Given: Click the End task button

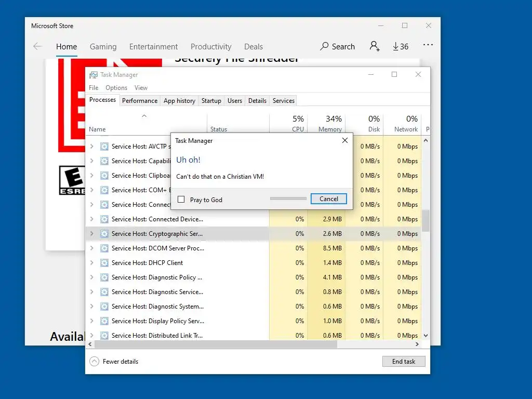Looking at the screenshot, I should (404, 362).
